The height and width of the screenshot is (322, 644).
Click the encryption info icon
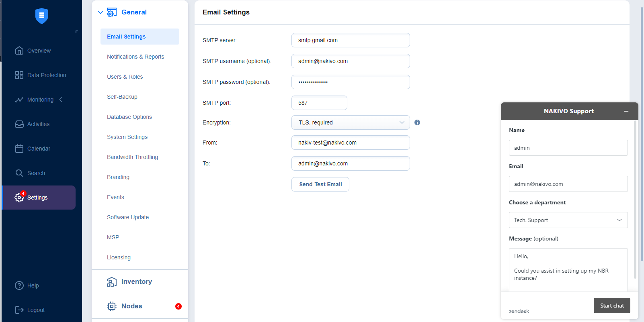[417, 122]
